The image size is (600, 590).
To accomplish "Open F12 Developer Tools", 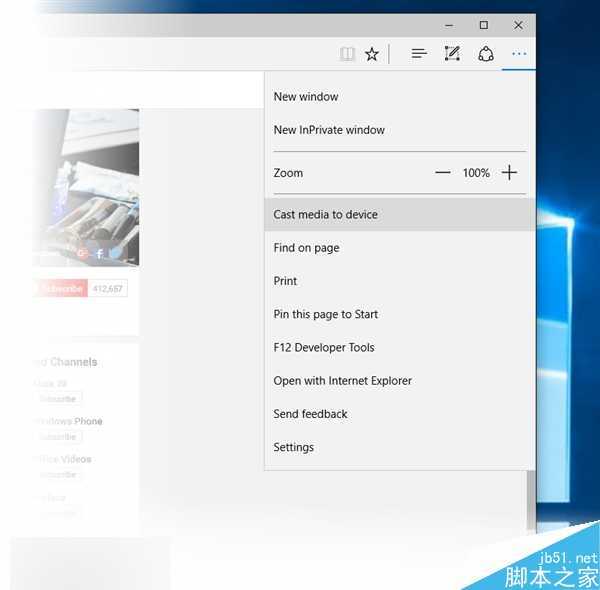I will coord(399,348).
